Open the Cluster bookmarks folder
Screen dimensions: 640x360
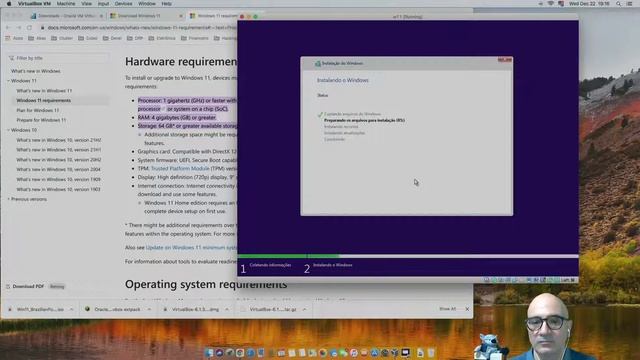coord(62,38)
